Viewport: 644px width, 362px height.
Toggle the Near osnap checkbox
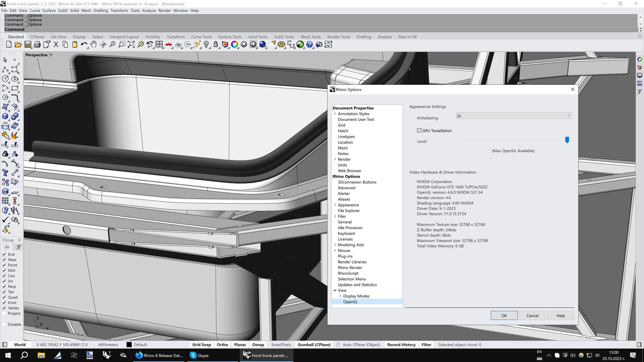tap(4, 260)
